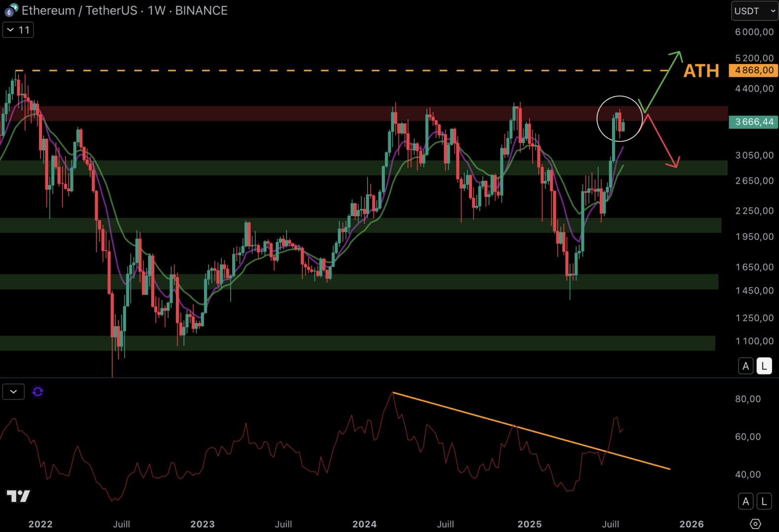The width and height of the screenshot is (779, 532).
Task: Select the orange trendline on the oscillator
Action: [532, 432]
